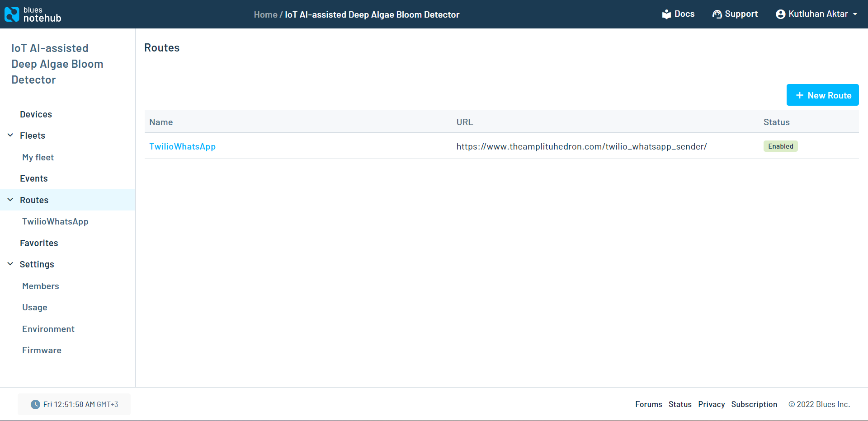The image size is (868, 421).
Task: Click the Support headset icon
Action: [x=717, y=14]
